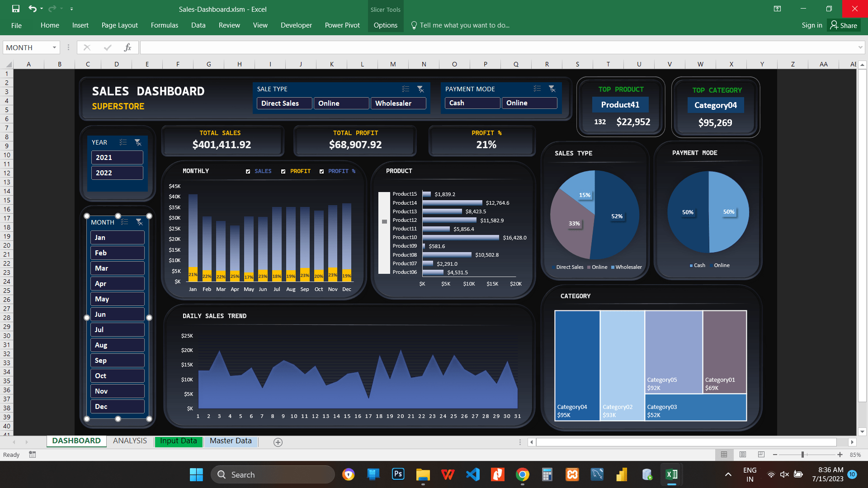Viewport: 868px width, 488px height.
Task: Uncheck the SALES checkbox on Monthly chart
Action: [248, 171]
